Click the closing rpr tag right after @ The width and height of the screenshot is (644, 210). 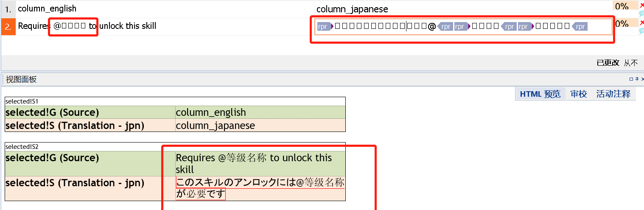coord(445,27)
